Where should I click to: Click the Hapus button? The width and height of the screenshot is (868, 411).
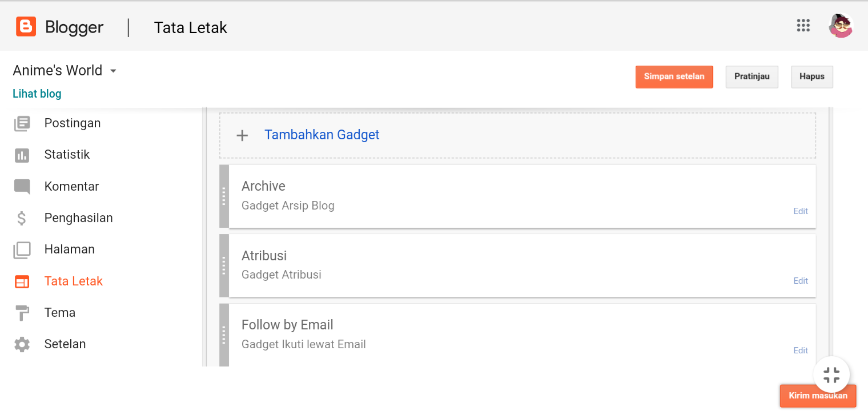[x=811, y=76]
